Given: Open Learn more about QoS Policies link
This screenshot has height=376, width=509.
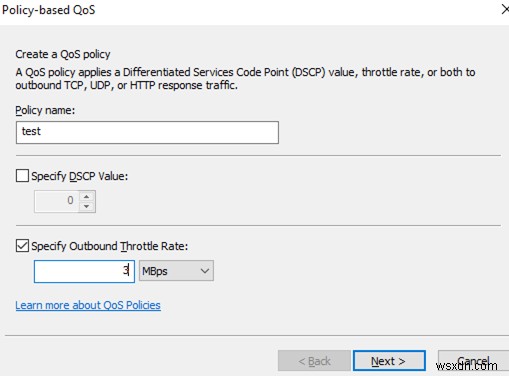Looking at the screenshot, I should 88,305.
